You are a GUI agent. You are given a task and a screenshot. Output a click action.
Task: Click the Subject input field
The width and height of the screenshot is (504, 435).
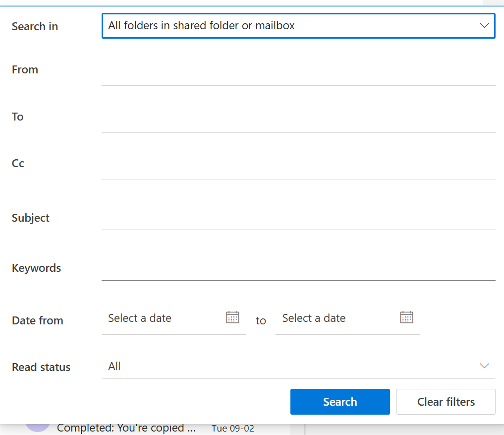(x=298, y=218)
